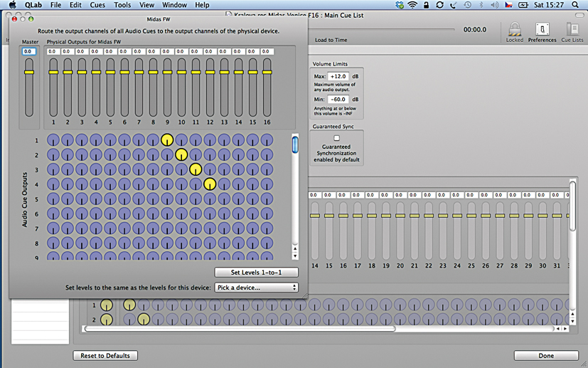
Task: Click physical output 1 fader handle
Action: pyautogui.click(x=53, y=72)
